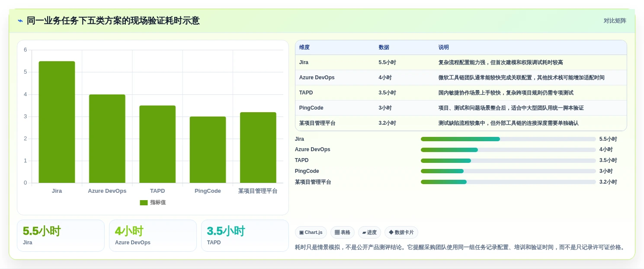This screenshot has height=269, width=644.
Task: Click the PingCode label in the progress list
Action: [307, 171]
